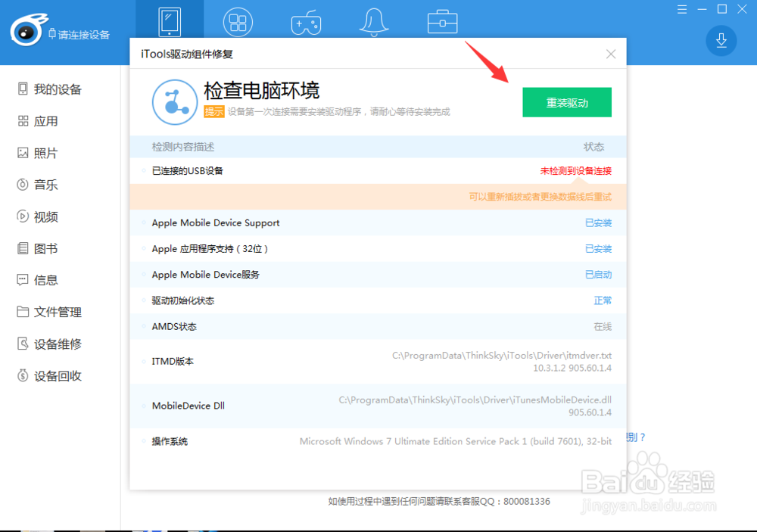This screenshot has height=532, width=757.
Task: Open the download manager arrow icon
Action: click(721, 41)
